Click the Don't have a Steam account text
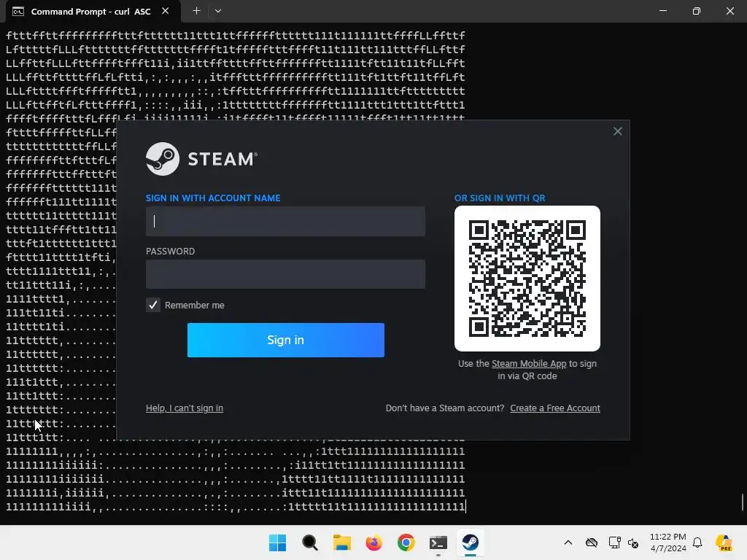This screenshot has height=560, width=747. [445, 408]
